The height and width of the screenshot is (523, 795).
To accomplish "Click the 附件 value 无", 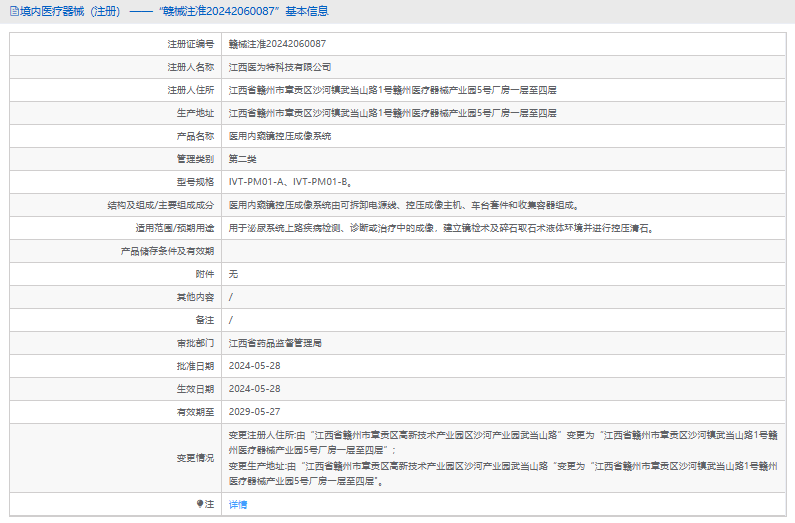I will [233, 274].
